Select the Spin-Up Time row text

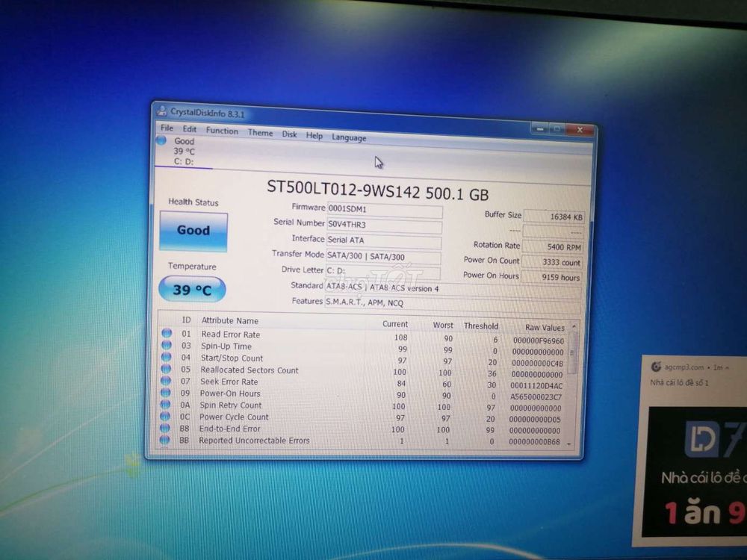coord(226,346)
